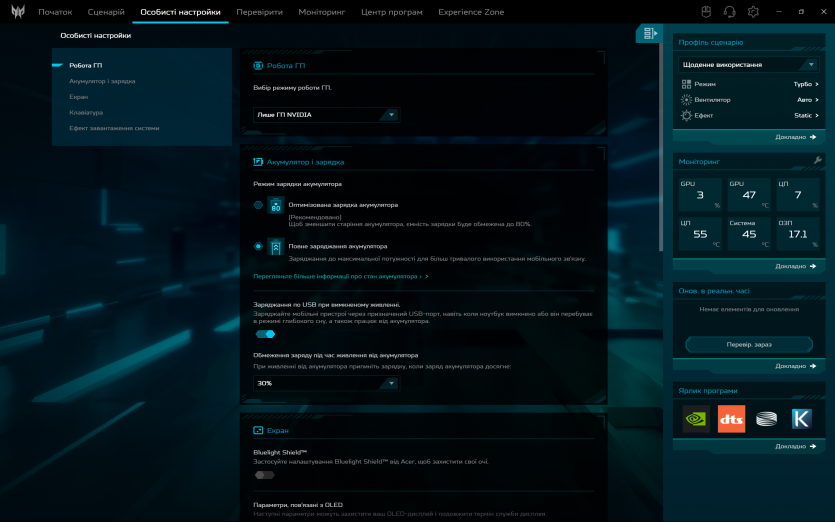835x522 pixels.
Task: Open the Killer network shortcut icon
Action: pos(801,419)
